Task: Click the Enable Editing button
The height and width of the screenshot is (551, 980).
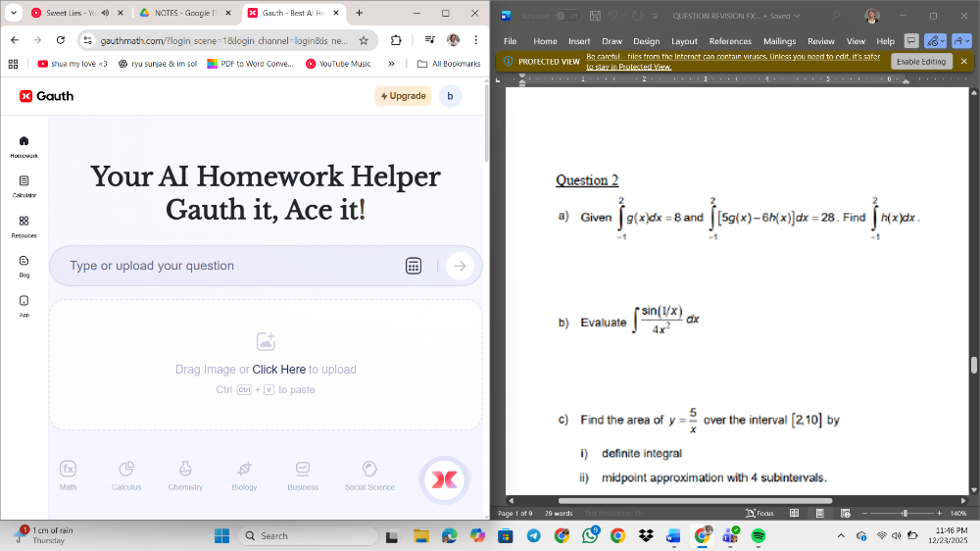Action: pos(920,61)
